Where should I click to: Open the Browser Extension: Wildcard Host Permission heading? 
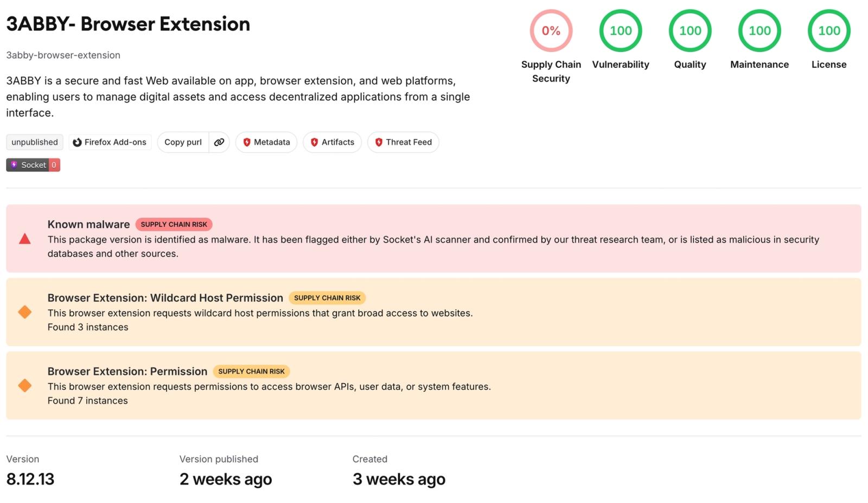click(165, 298)
